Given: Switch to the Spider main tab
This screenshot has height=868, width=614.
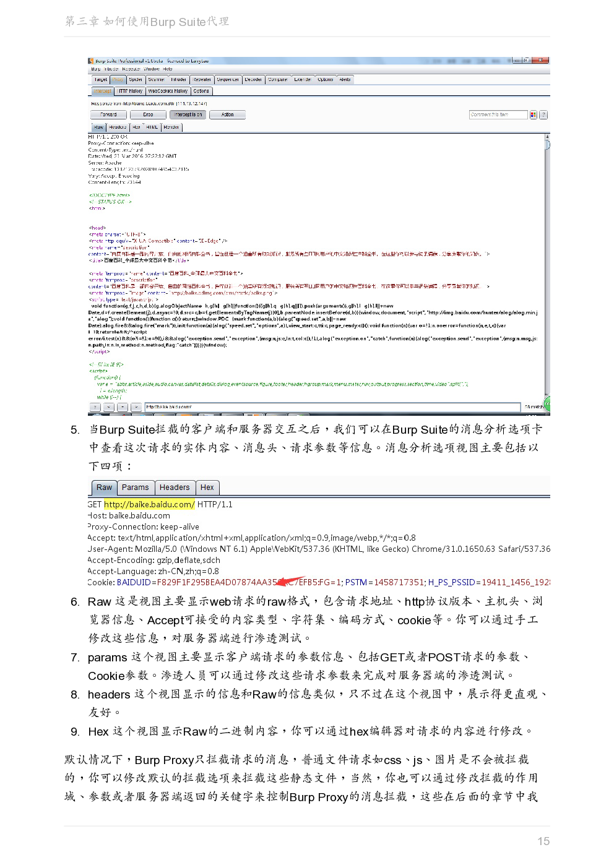Looking at the screenshot, I should pos(136,80).
